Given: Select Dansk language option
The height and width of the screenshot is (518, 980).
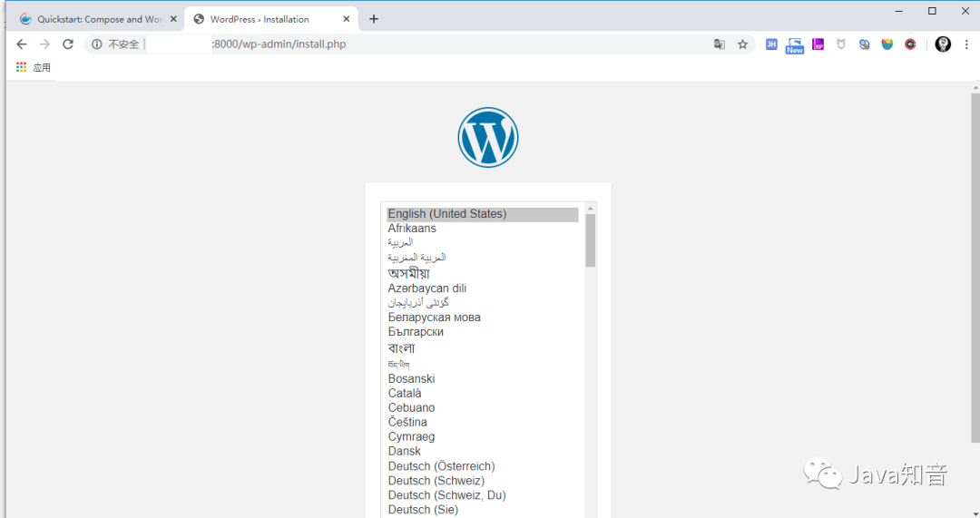Looking at the screenshot, I should (405, 451).
